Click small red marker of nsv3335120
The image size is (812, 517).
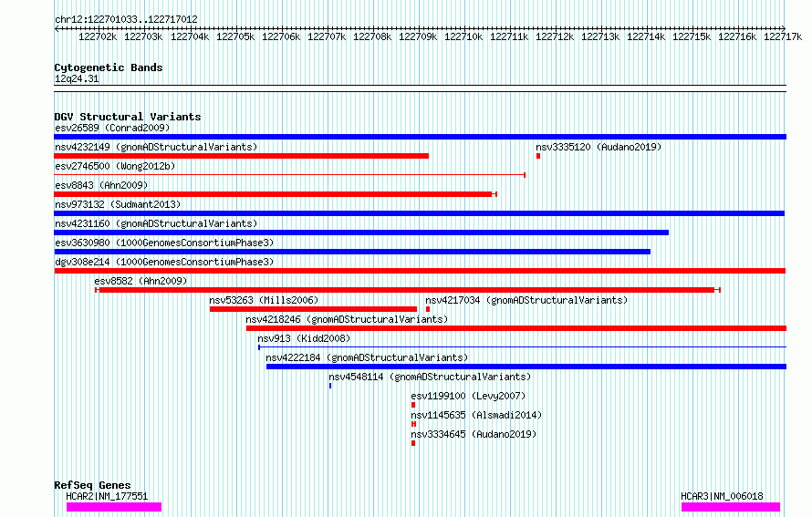click(x=538, y=156)
